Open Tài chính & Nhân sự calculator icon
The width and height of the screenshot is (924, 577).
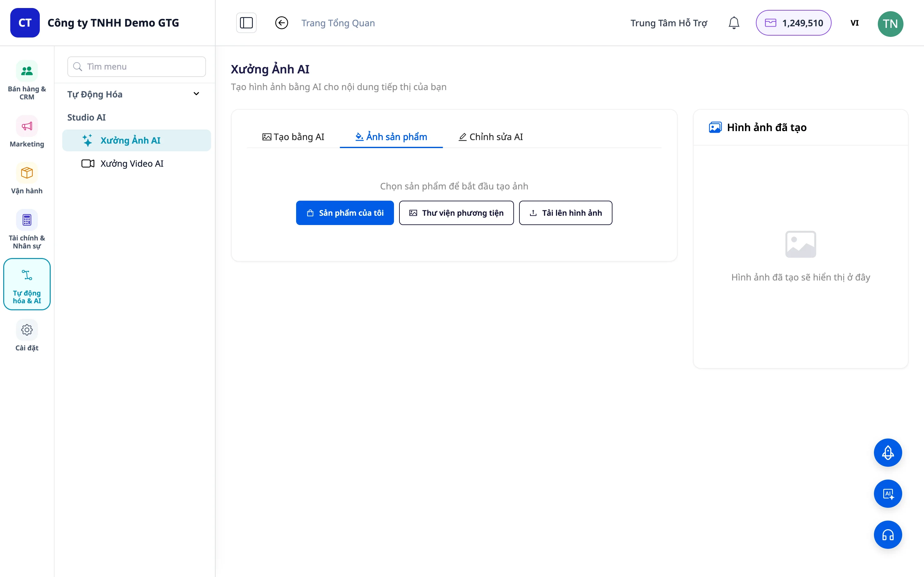pos(27,220)
